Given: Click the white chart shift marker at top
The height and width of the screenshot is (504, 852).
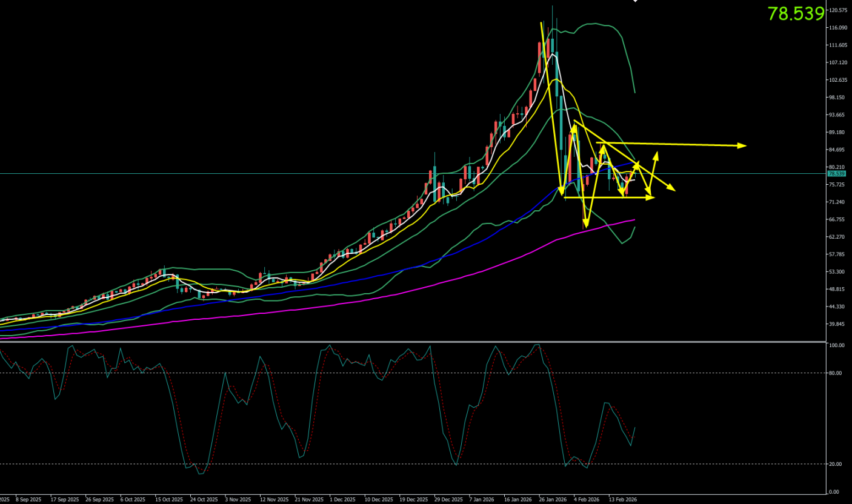Looking at the screenshot, I should (635, 1).
